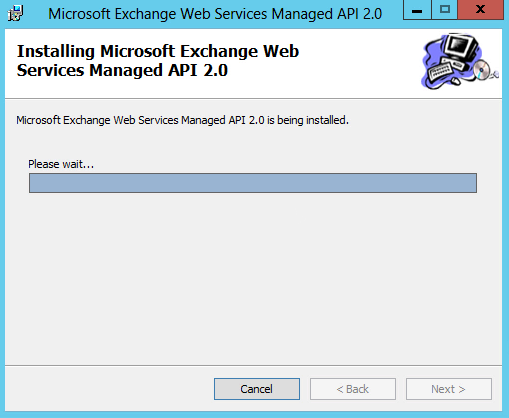The width and height of the screenshot is (509, 418).
Task: Click the 'Installing Microsoft Exchange Web Services' heading
Action: coord(158,61)
